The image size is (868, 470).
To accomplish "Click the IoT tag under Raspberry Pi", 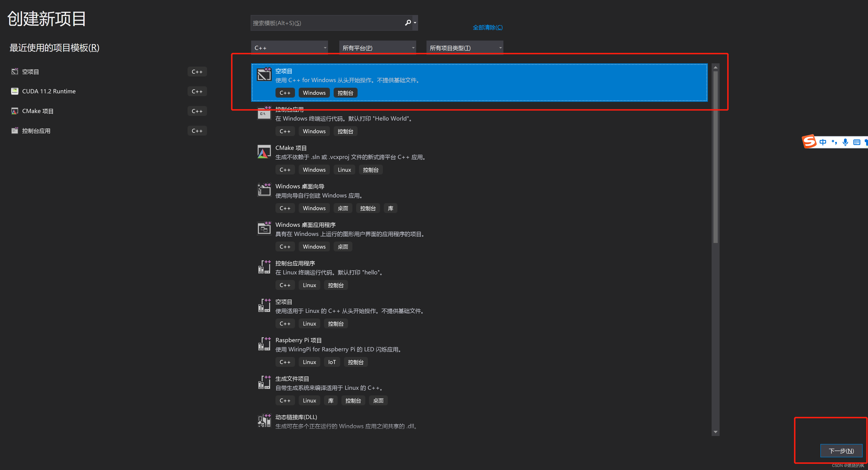I will [x=332, y=362].
